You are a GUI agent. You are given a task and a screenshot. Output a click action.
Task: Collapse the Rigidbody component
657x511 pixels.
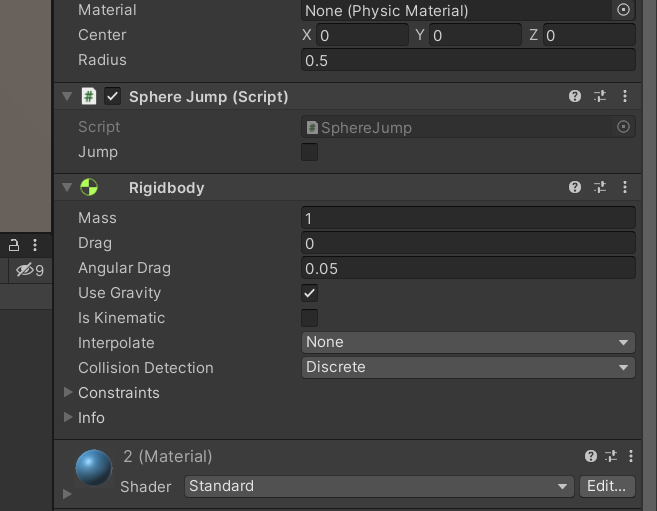(x=67, y=187)
